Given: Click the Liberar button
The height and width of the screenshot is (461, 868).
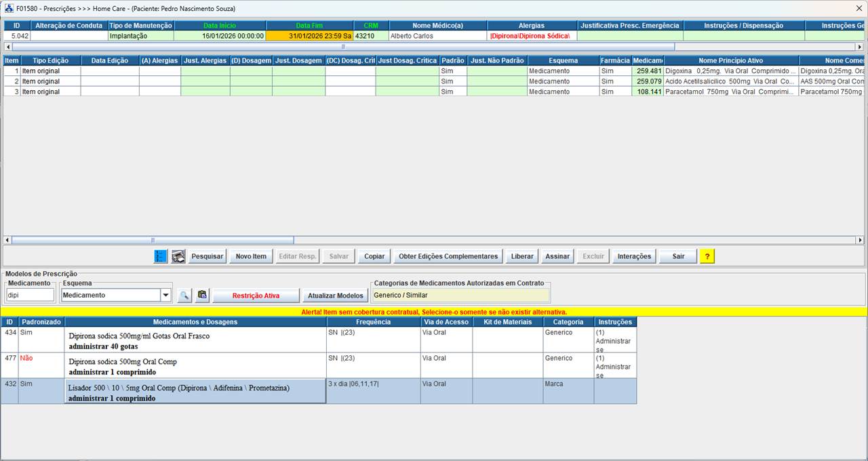Looking at the screenshot, I should [x=521, y=256].
